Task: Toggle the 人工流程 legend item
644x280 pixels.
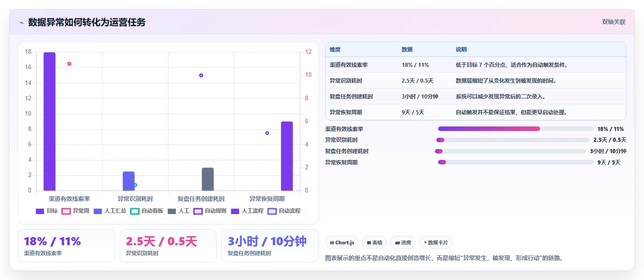Action: coord(247,211)
